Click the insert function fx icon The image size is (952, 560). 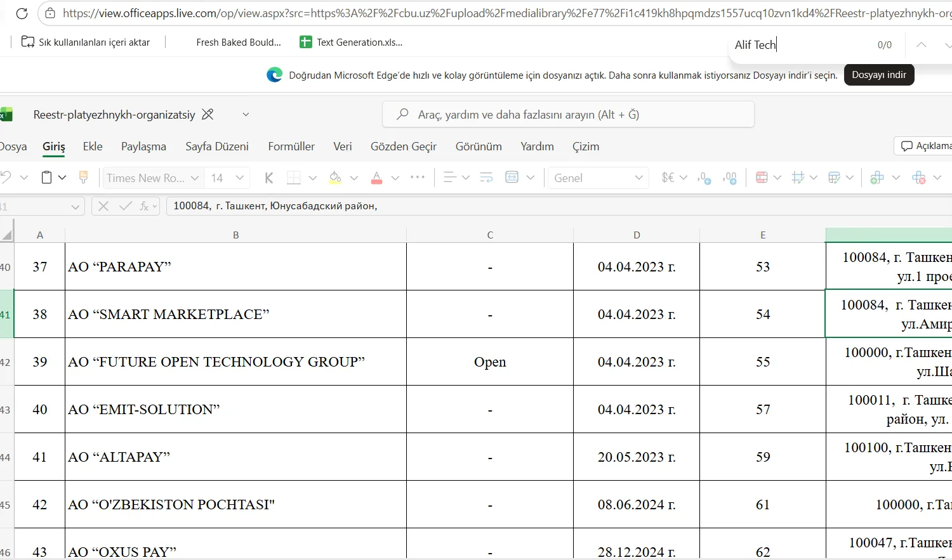click(145, 206)
